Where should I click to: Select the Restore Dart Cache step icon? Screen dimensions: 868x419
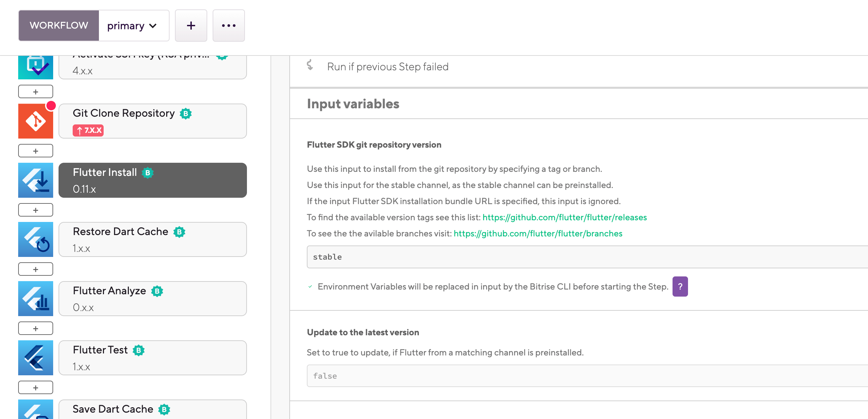[35, 239]
